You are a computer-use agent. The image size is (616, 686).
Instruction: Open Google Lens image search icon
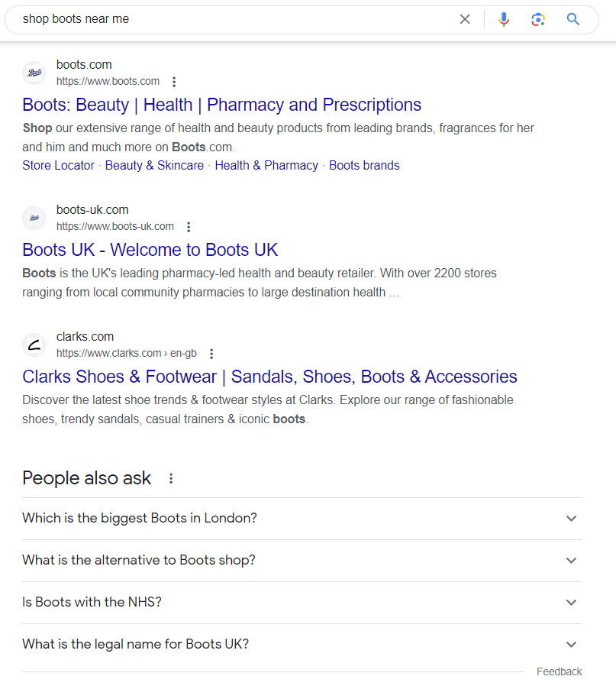coord(538,19)
